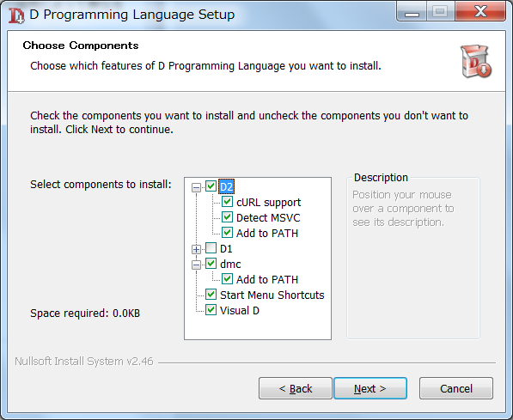Click the D package box icon in header

476,61
